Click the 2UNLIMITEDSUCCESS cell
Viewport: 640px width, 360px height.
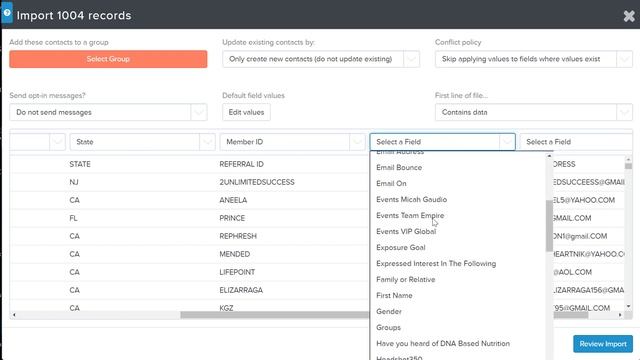257,182
